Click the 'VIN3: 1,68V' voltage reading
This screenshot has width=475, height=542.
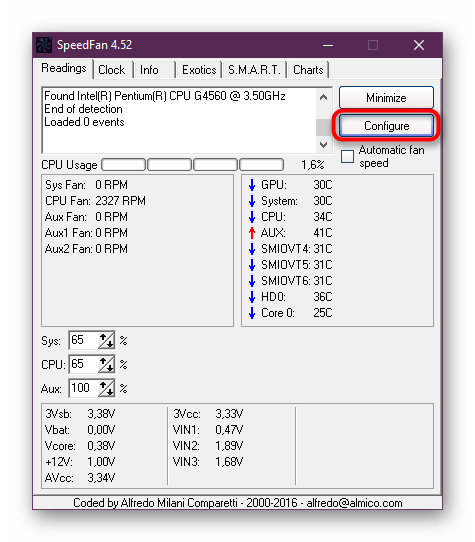point(208,462)
